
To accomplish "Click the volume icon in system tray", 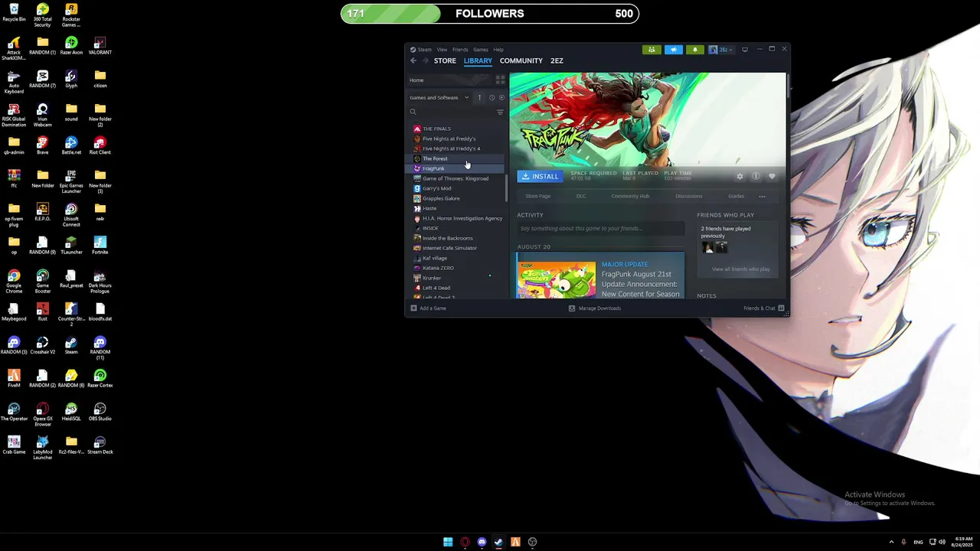I will 942,542.
